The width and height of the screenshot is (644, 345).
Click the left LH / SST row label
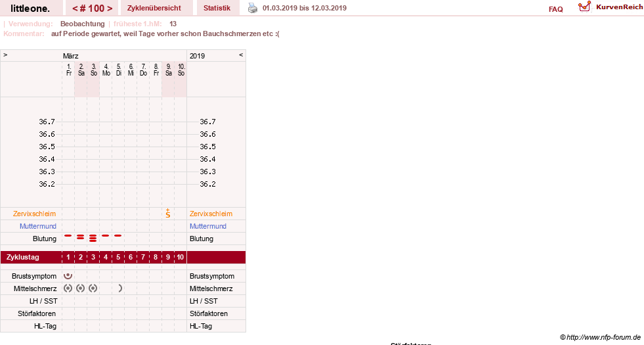coord(43,301)
